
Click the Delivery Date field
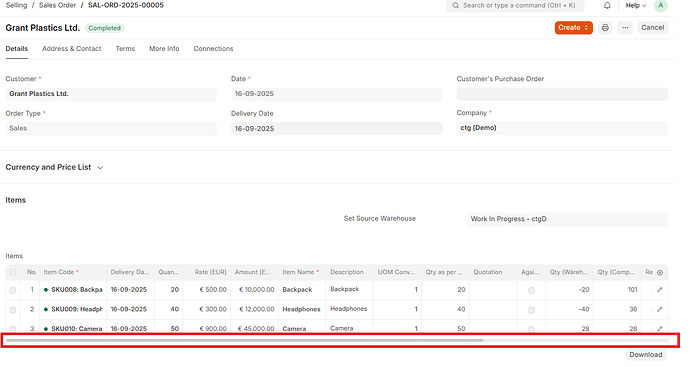(x=337, y=129)
